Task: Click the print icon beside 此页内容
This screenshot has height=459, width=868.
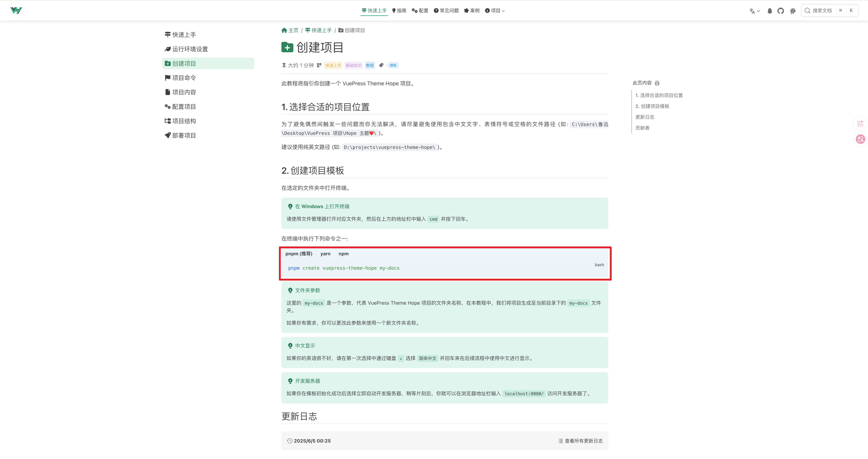Action: point(657,83)
